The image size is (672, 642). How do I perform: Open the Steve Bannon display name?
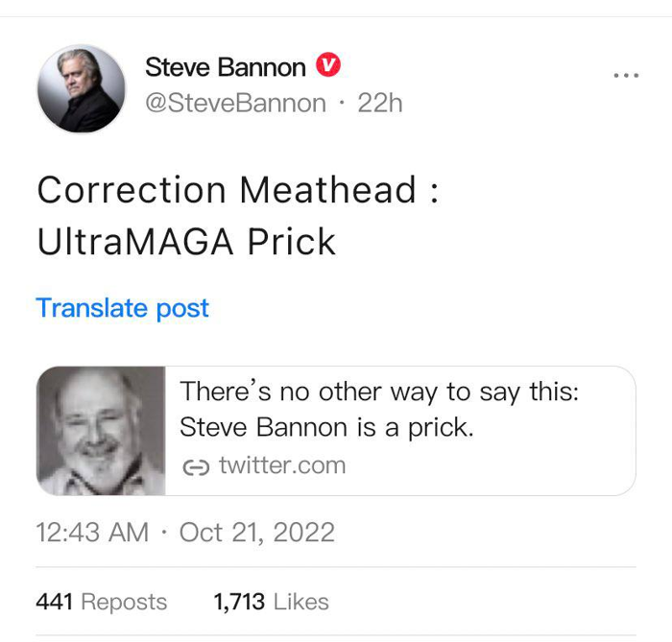pyautogui.click(x=225, y=67)
